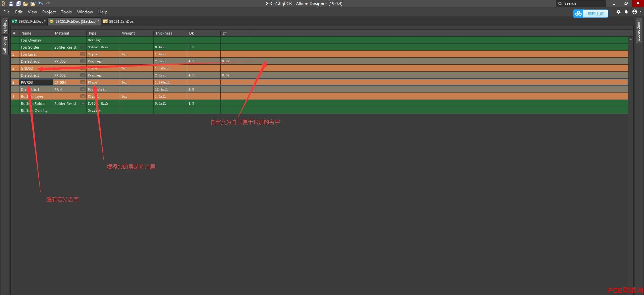The image size is (644, 295).
Task: Switch to the 89C51.SchDoc tab
Action: [x=118, y=21]
